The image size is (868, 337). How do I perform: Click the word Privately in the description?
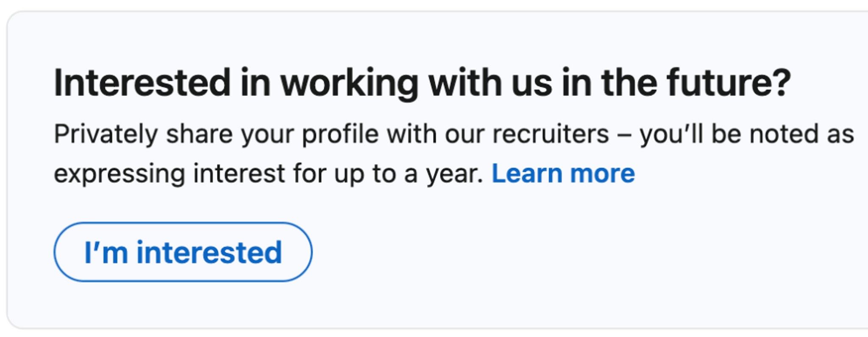point(106,134)
